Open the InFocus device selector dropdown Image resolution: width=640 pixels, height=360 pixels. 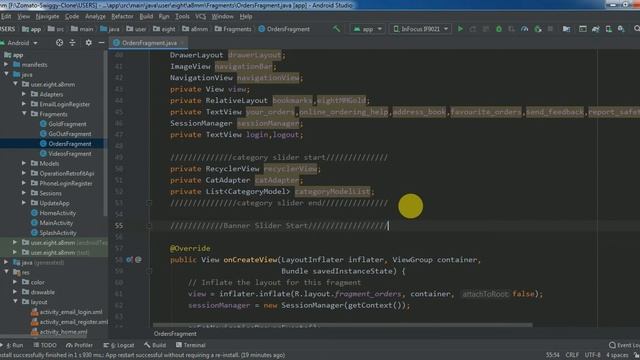[420, 29]
